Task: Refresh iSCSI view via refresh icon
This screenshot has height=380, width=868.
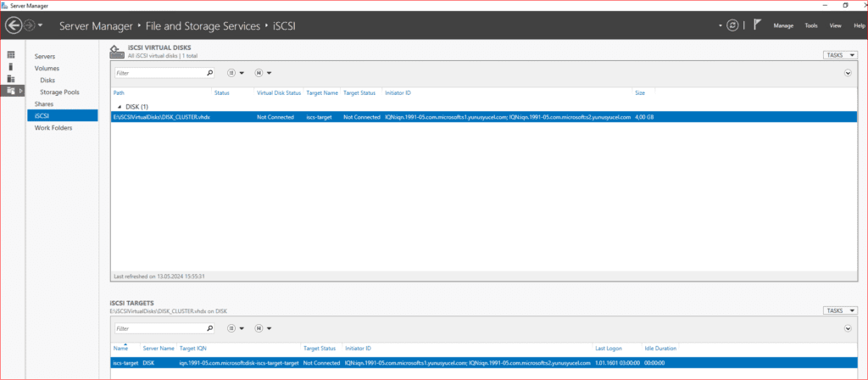Action: tap(732, 25)
